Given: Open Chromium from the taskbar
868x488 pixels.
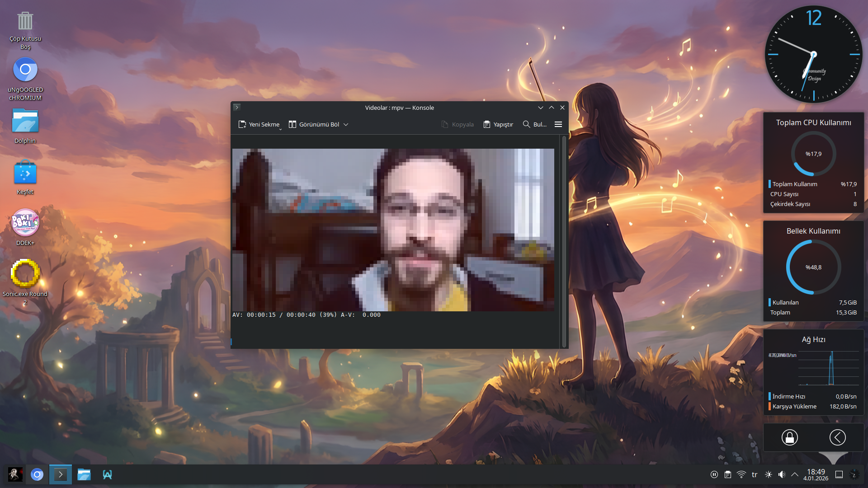Looking at the screenshot, I should pyautogui.click(x=37, y=474).
